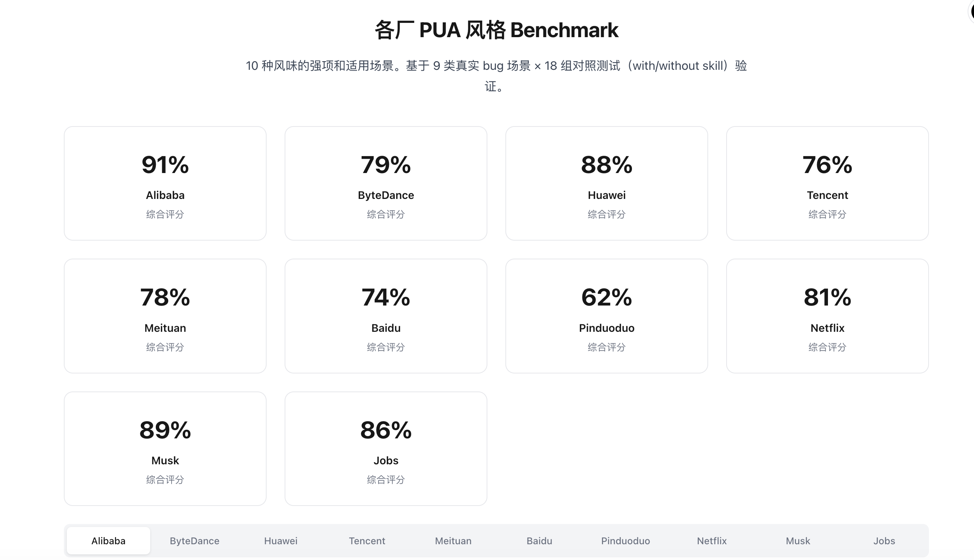Screen dimensions: 974x560
Task: Click the Meituan 78% score card
Action: [165, 316]
